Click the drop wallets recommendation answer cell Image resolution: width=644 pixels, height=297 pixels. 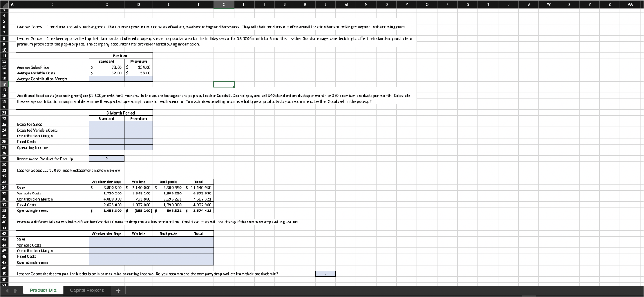coord(325,274)
